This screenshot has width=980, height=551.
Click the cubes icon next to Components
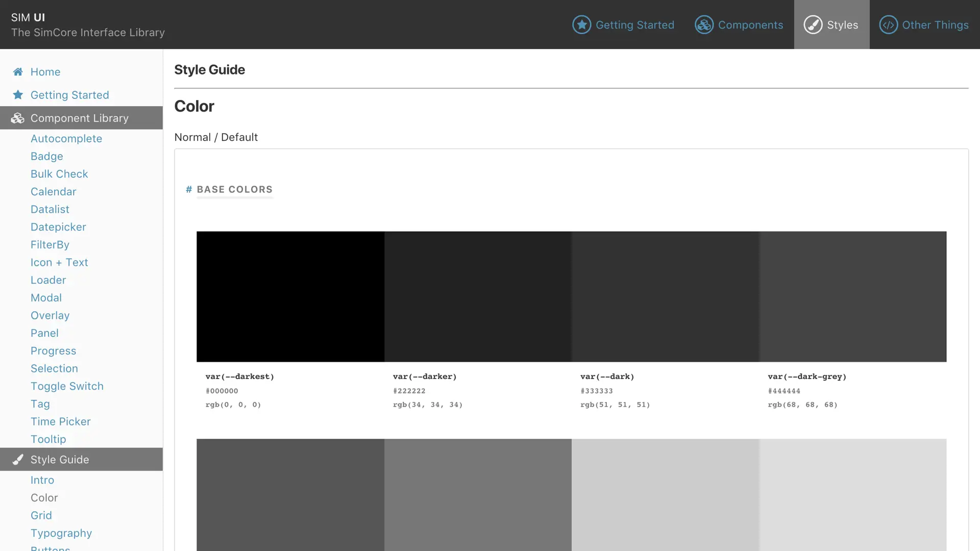704,24
